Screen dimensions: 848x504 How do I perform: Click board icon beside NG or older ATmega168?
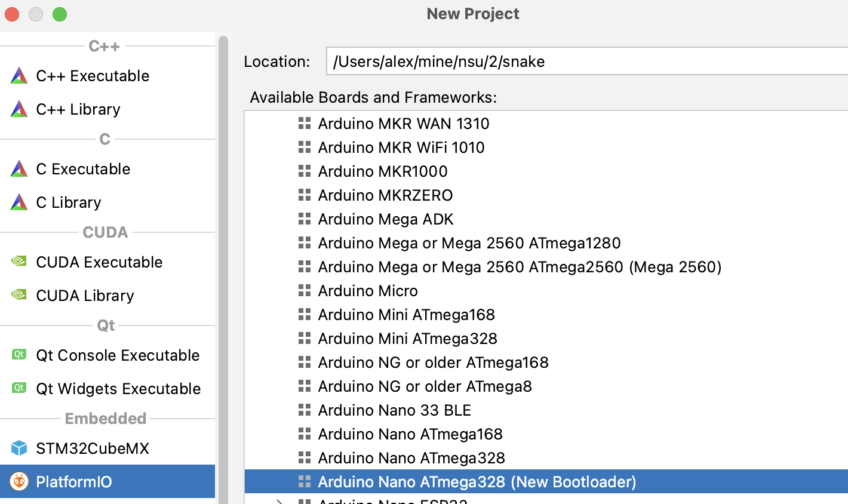point(305,362)
